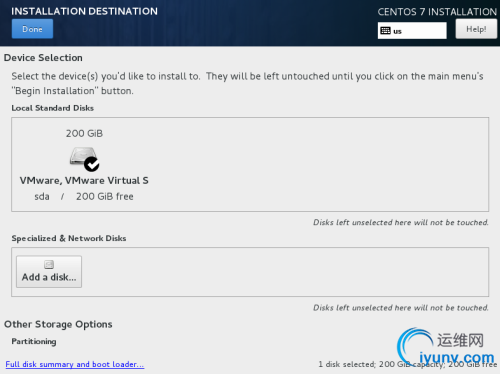Click the sda / 200 GiB free text
This screenshot has height=374, width=500.
click(84, 196)
